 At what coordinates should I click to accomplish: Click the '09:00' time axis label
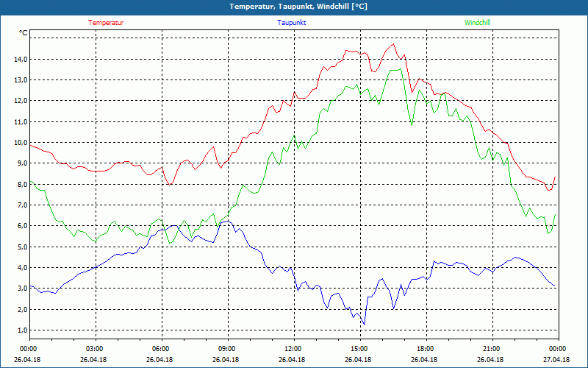pyautogui.click(x=226, y=349)
